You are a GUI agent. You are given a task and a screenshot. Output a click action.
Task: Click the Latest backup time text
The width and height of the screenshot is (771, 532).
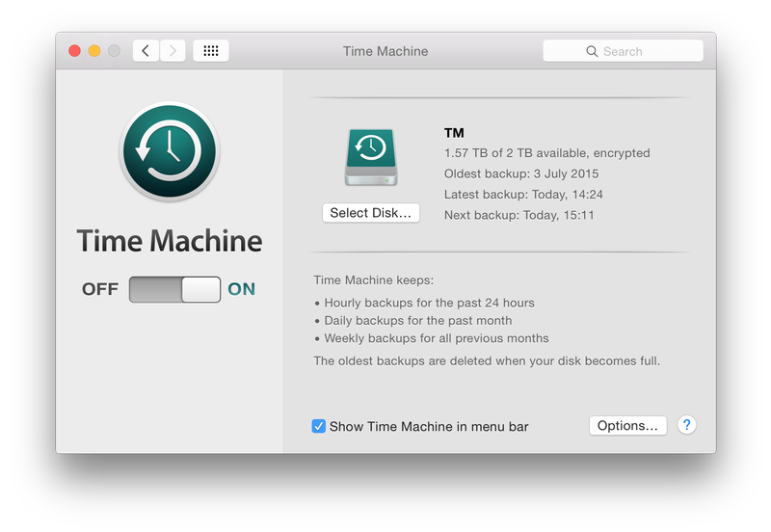pyautogui.click(x=523, y=195)
